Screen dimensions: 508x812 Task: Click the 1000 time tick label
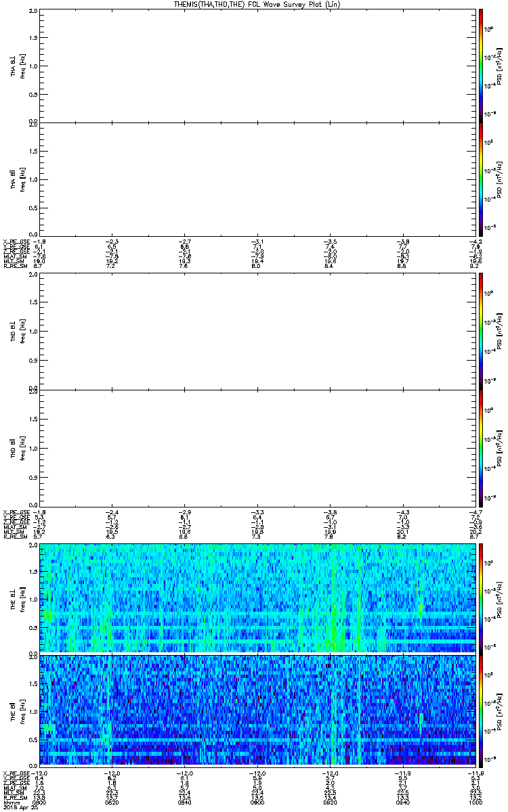click(476, 803)
